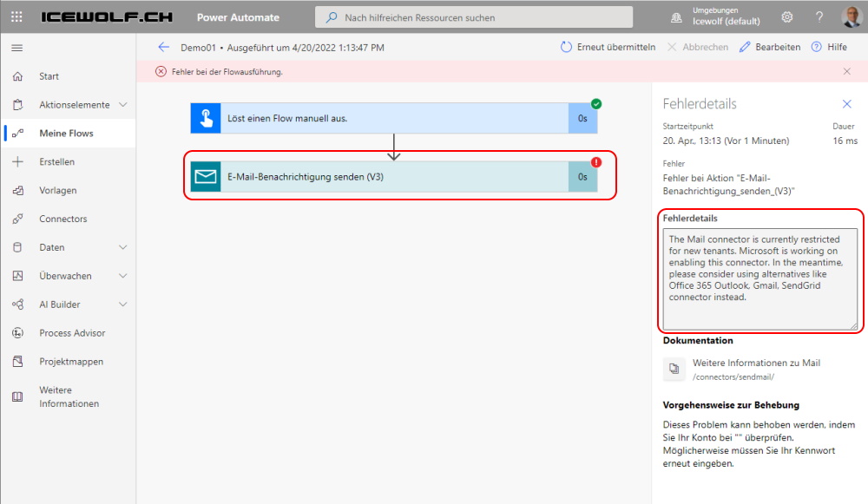The image size is (868, 504).
Task: Click the error details text box
Action: (760, 278)
